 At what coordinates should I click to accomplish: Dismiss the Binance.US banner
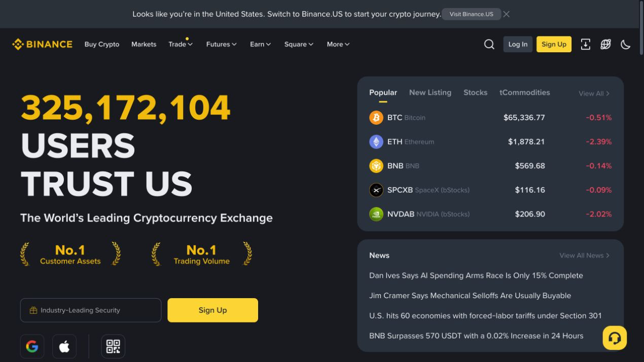point(506,14)
